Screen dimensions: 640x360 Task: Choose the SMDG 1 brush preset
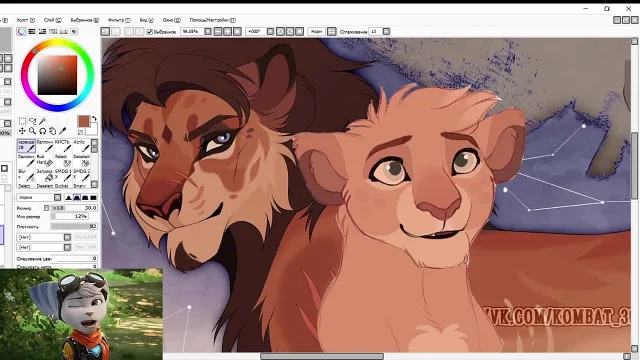pos(63,175)
